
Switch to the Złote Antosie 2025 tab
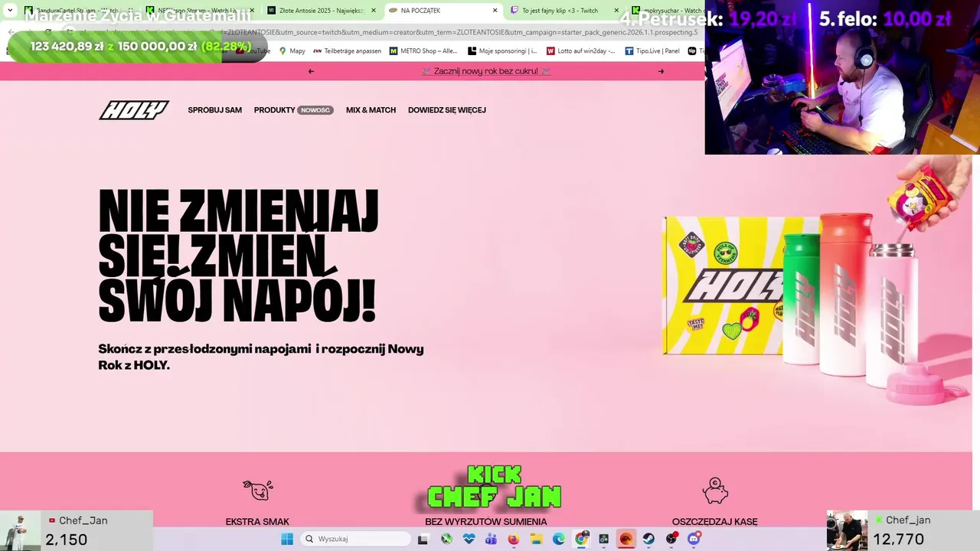[x=322, y=11]
